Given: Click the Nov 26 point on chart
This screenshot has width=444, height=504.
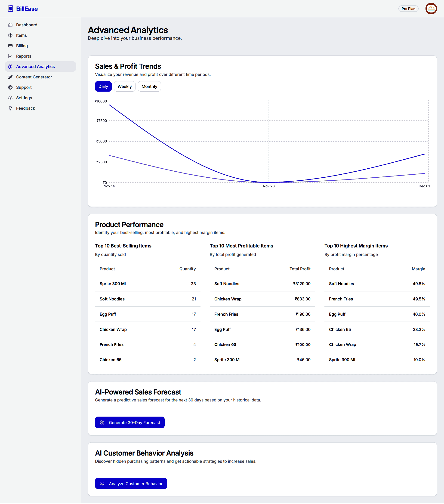Looking at the screenshot, I should pyautogui.click(x=268, y=182).
